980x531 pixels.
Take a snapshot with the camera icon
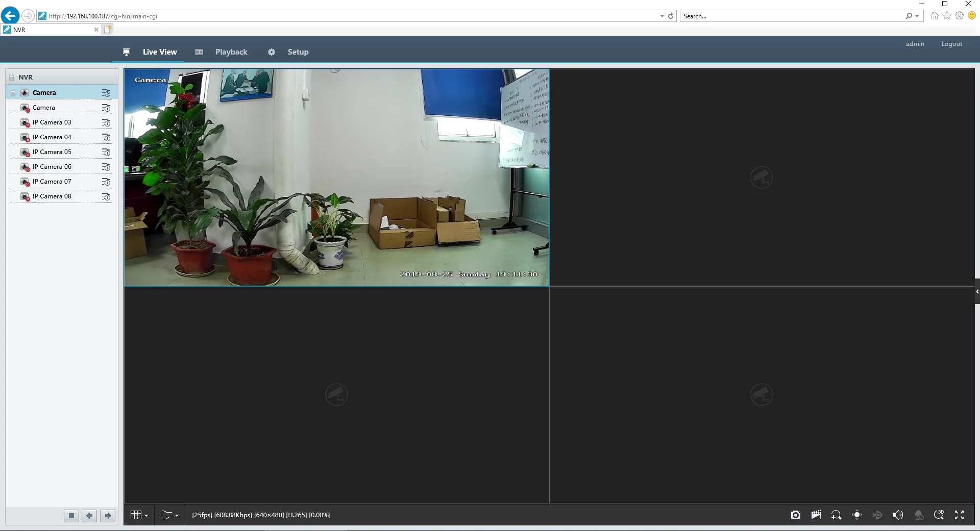pyautogui.click(x=796, y=515)
